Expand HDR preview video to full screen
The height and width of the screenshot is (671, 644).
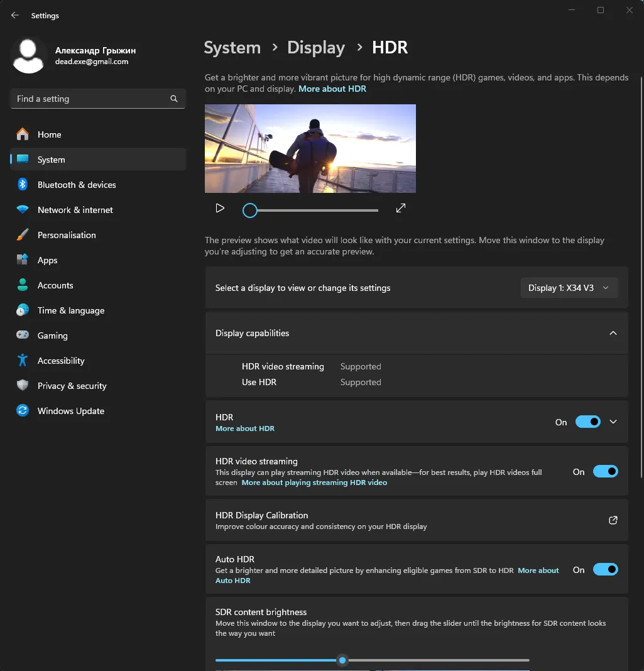tap(401, 208)
